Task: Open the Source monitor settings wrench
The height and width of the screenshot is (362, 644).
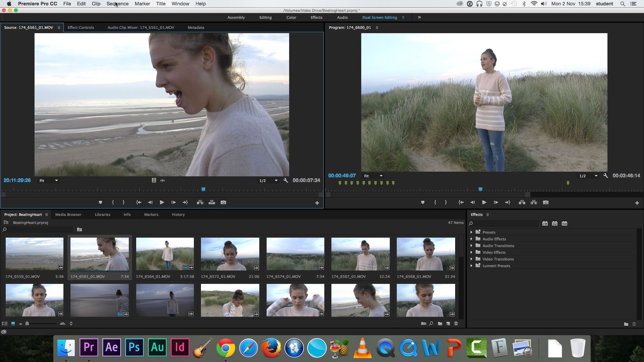Action: (x=286, y=181)
